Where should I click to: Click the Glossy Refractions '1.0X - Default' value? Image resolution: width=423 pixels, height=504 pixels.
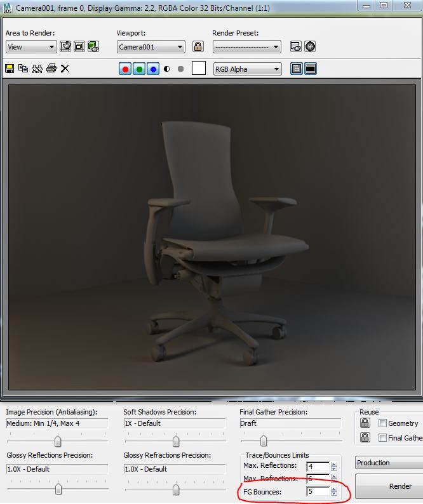145,469
